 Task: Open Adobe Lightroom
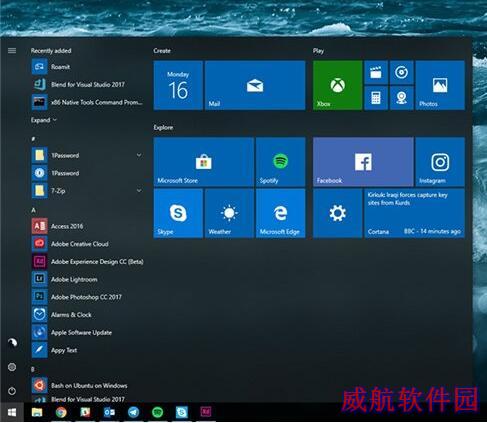pos(87,279)
